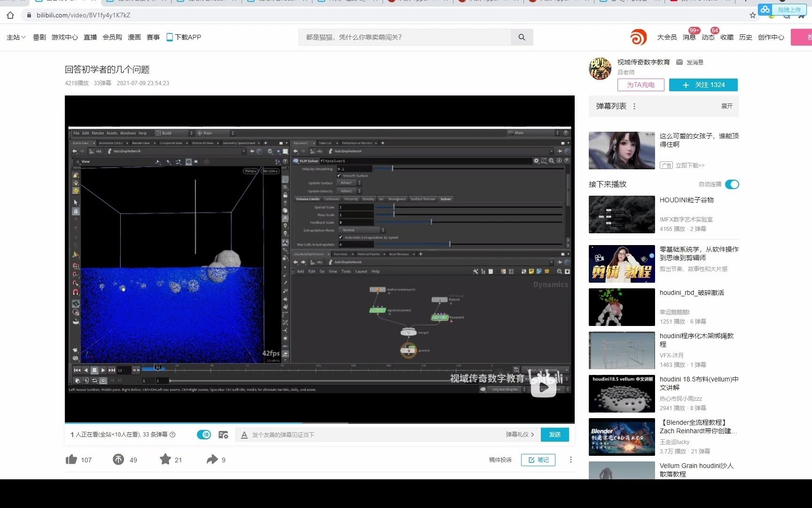The width and height of the screenshot is (812, 508).
Task: Open the Vellum Grain houdini沙人 video title
Action: pyautogui.click(x=696, y=469)
